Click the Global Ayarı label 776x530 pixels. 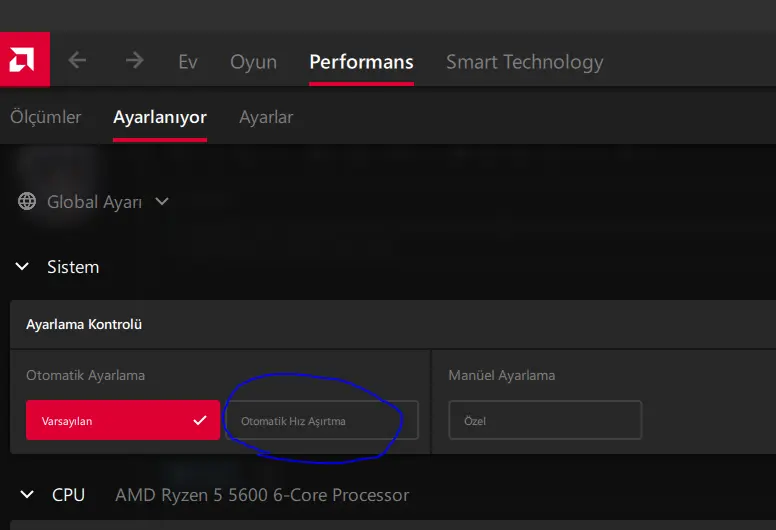(x=95, y=202)
